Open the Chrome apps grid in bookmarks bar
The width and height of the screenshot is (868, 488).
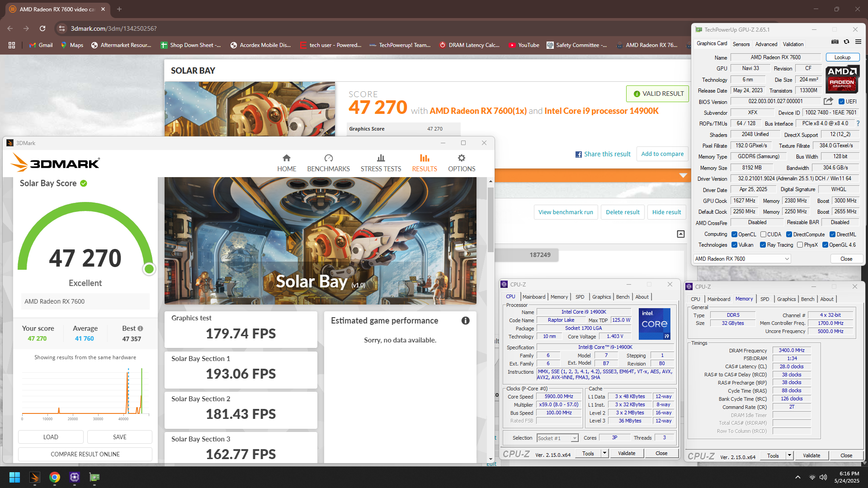(12, 45)
